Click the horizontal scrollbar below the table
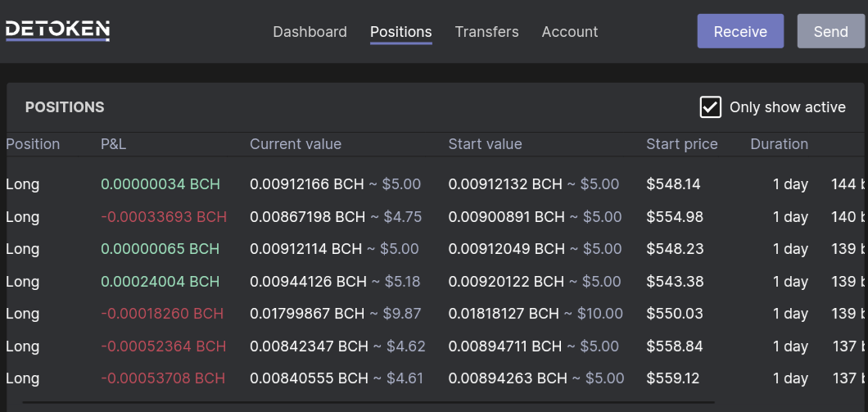The height and width of the screenshot is (412, 868). point(368,402)
